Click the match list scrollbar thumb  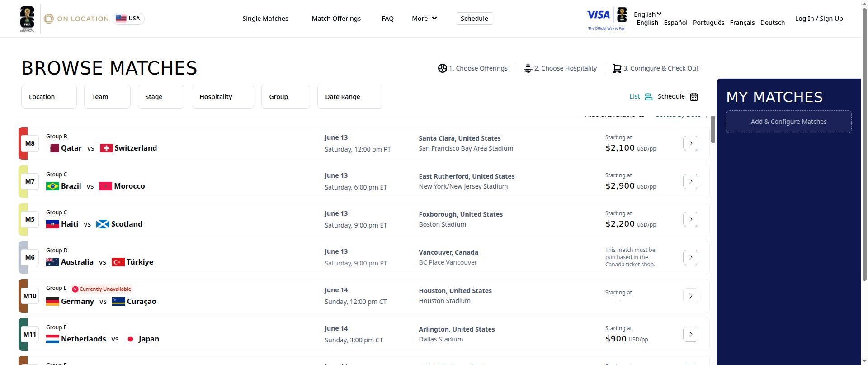tap(713, 129)
